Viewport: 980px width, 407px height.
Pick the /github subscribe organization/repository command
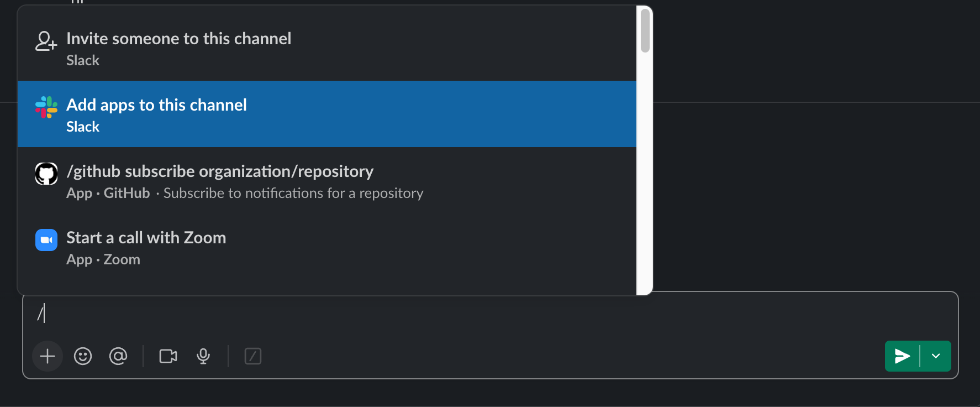click(x=220, y=171)
